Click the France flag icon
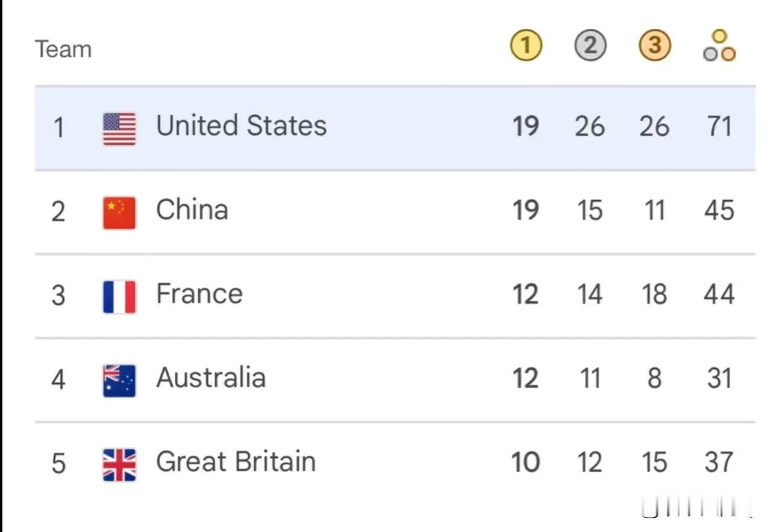Viewport: 771px width, 532px height. pos(119,296)
